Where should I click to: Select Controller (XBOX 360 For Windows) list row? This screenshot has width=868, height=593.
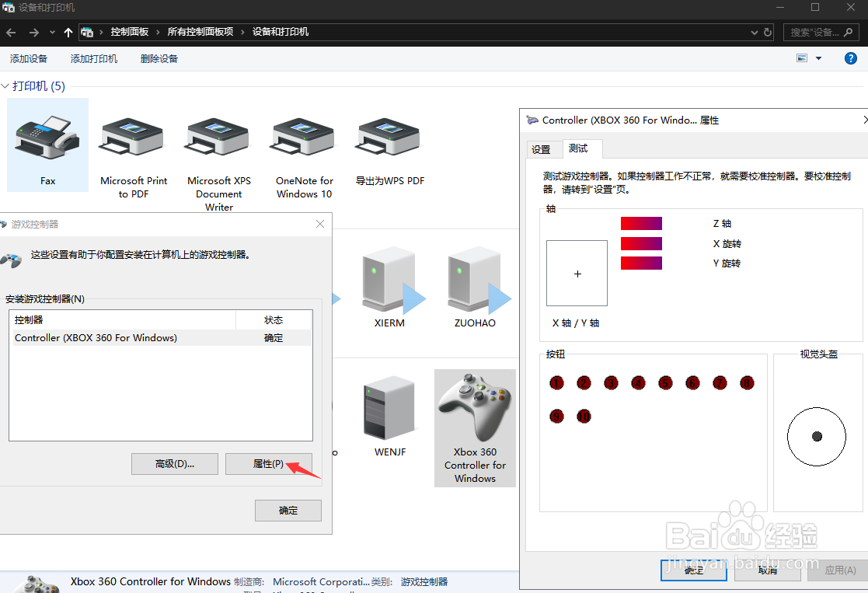click(162, 338)
